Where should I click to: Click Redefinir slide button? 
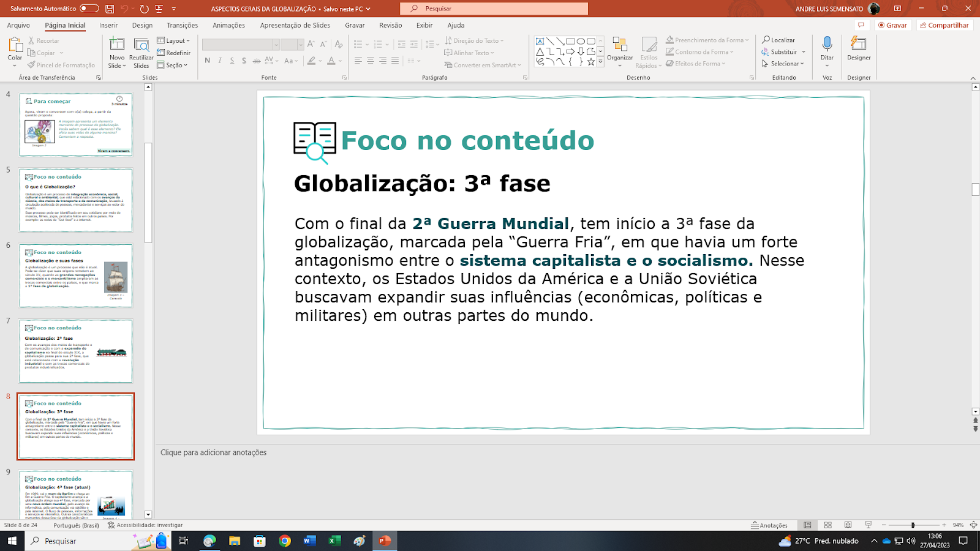click(x=174, y=53)
